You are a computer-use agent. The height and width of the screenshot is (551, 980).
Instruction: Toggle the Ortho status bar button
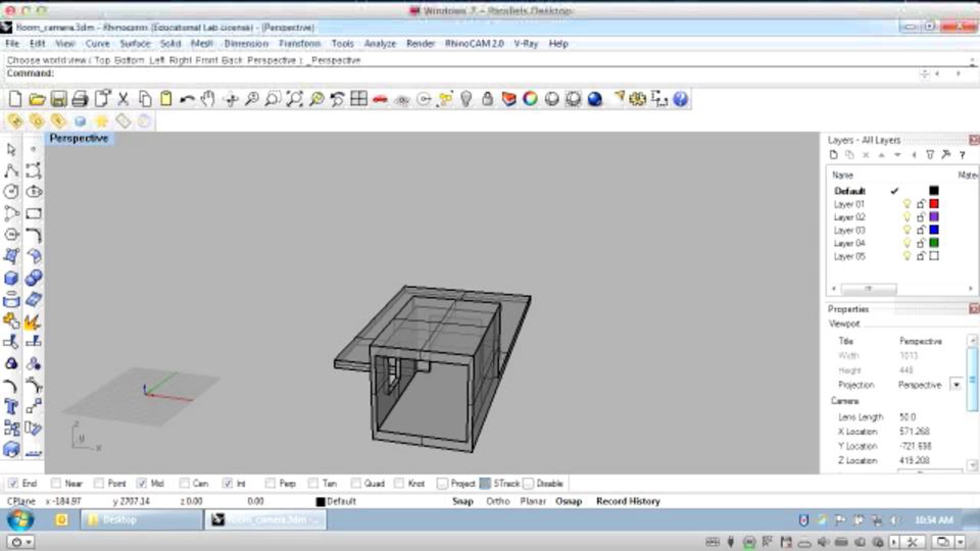coord(498,501)
